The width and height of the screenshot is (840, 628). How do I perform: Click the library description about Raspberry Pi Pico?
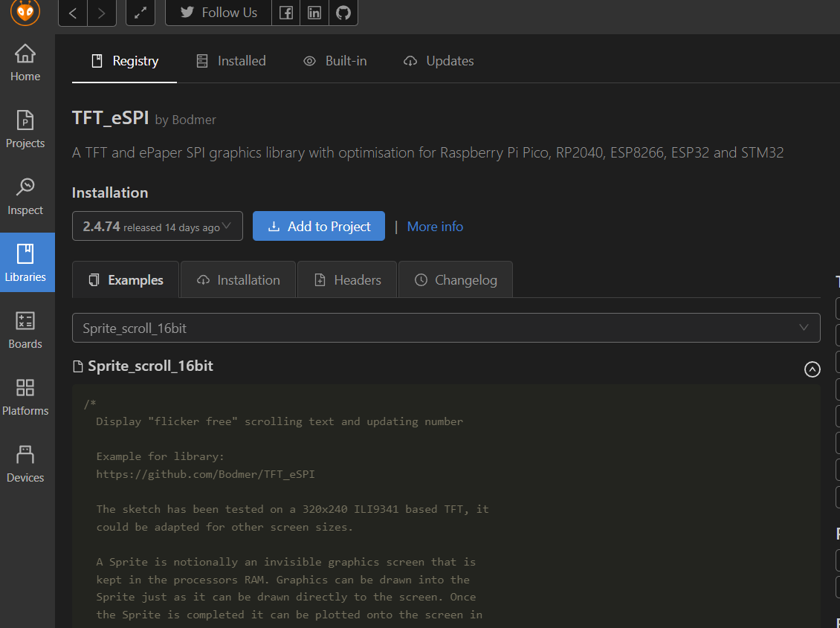pyautogui.click(x=427, y=152)
